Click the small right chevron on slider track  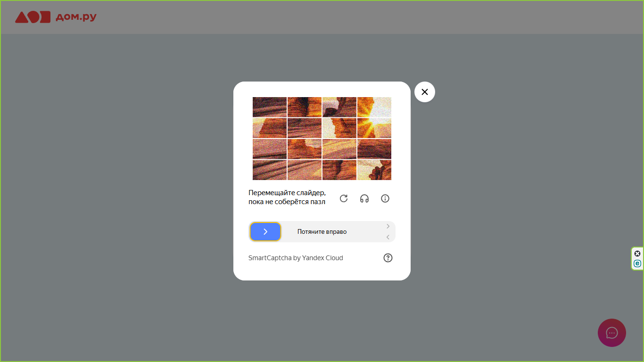point(388,226)
